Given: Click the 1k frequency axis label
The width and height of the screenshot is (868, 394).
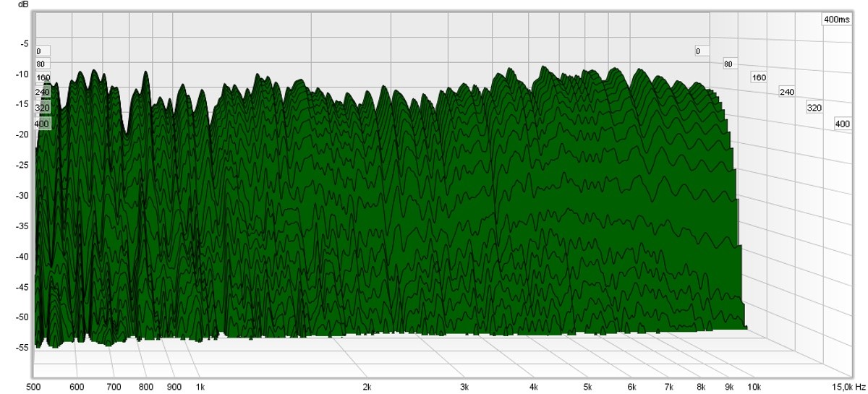Looking at the screenshot, I should pyautogui.click(x=200, y=387).
